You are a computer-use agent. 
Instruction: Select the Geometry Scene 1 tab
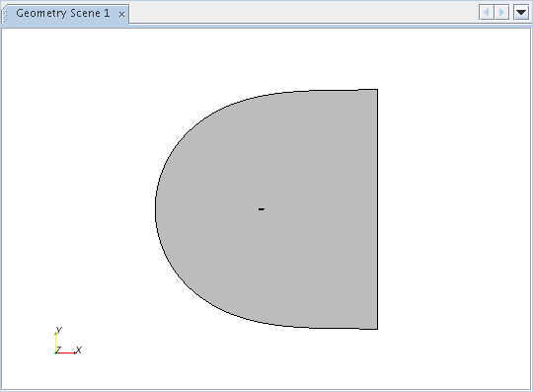63,13
